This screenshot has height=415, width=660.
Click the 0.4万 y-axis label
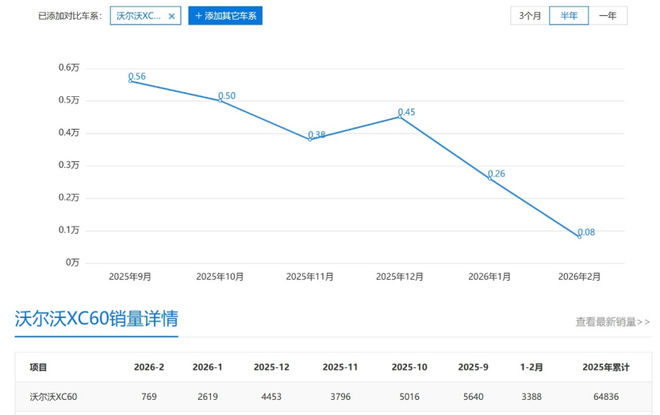pos(69,132)
